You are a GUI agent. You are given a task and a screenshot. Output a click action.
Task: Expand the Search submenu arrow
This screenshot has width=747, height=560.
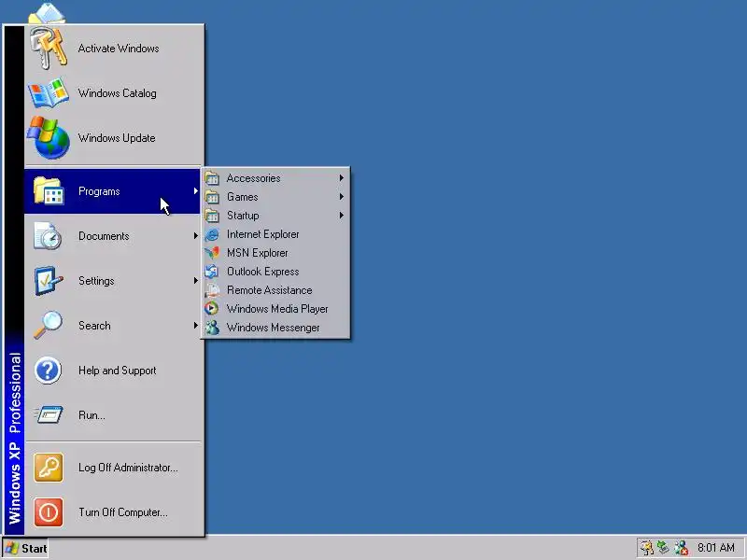(195, 325)
